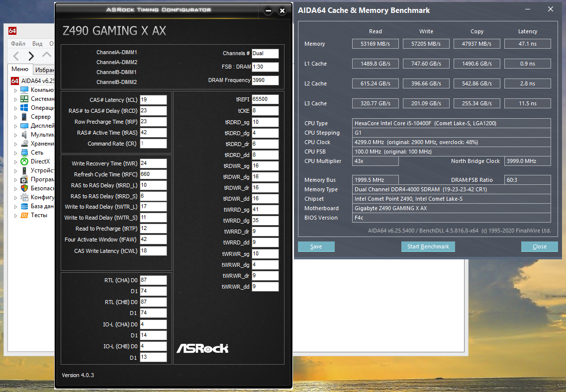The height and width of the screenshot is (392, 566).
Task: Expand the Дисплей tree node
Action: tap(15, 126)
